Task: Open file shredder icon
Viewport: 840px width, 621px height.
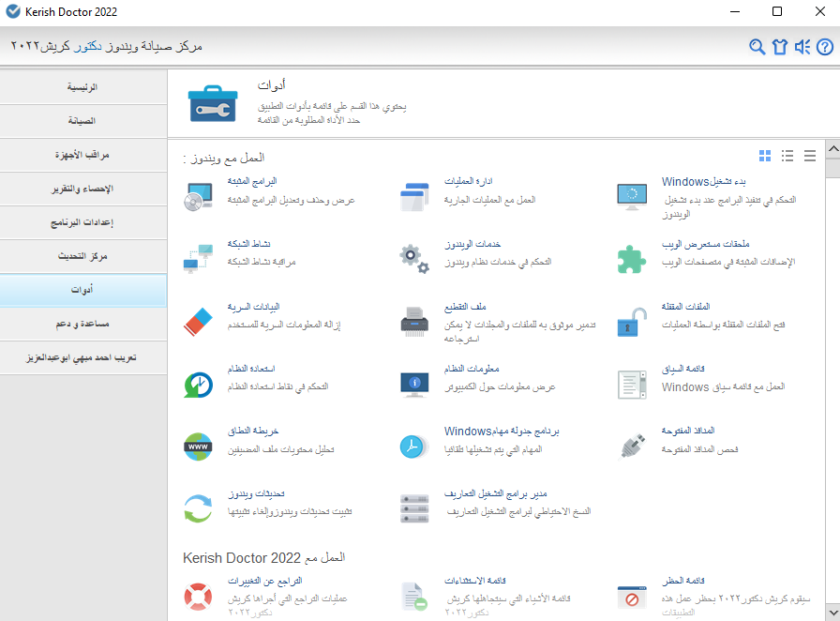Action: coord(414,322)
